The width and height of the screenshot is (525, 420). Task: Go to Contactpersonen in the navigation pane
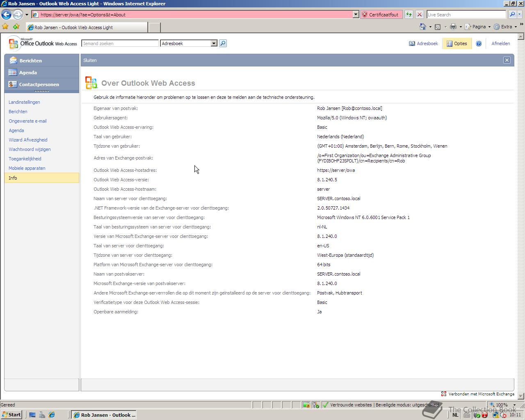click(42, 84)
